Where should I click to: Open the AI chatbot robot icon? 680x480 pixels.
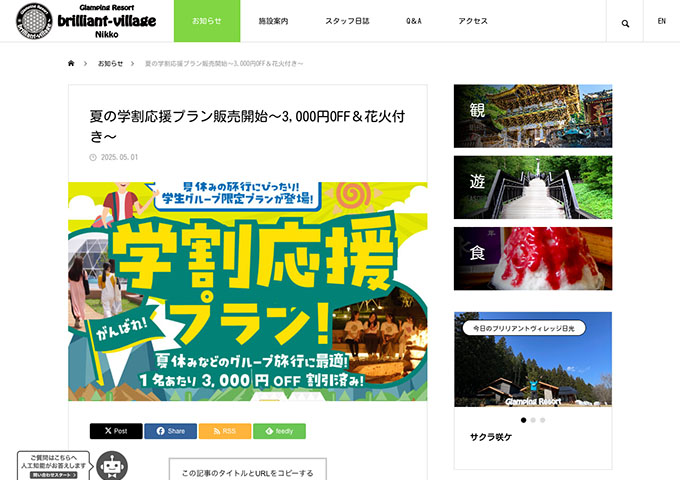pos(111,465)
